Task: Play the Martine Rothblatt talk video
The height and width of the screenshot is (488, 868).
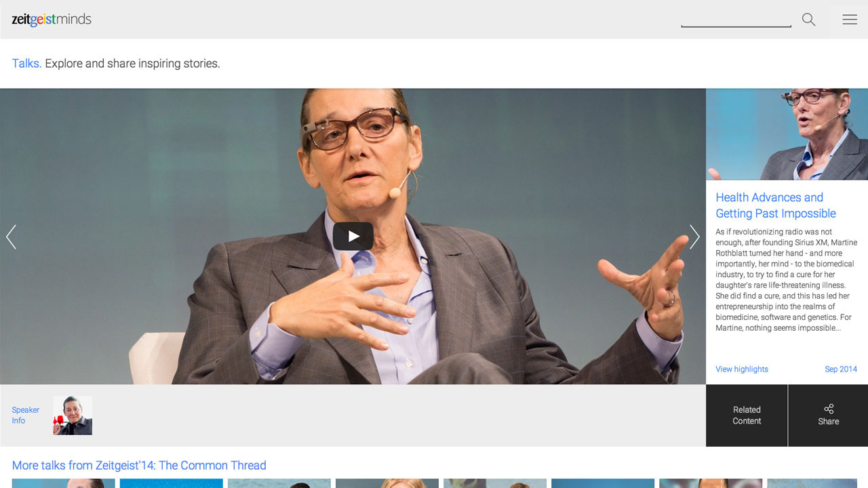Action: point(353,237)
